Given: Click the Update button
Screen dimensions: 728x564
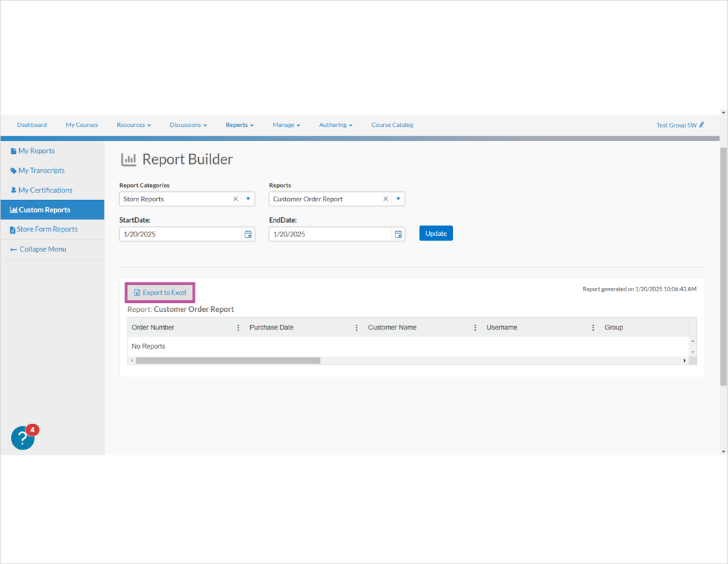Looking at the screenshot, I should (436, 234).
